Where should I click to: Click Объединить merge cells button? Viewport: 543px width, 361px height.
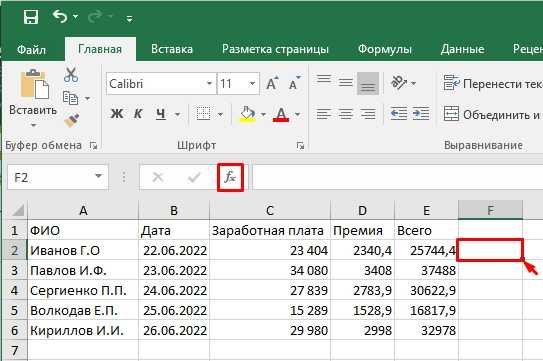(x=492, y=114)
